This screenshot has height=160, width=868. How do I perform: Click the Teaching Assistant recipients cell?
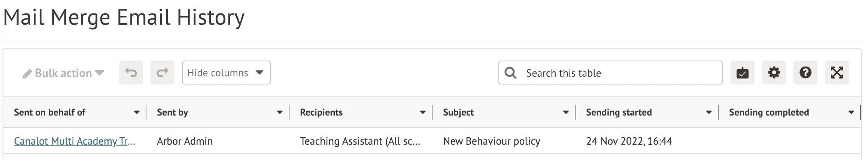(360, 141)
